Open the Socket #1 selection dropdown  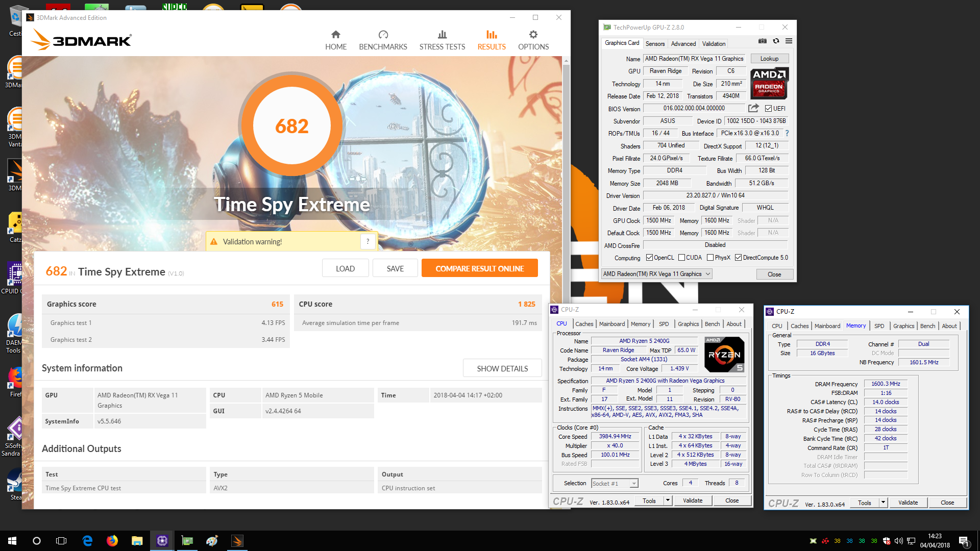[615, 483]
